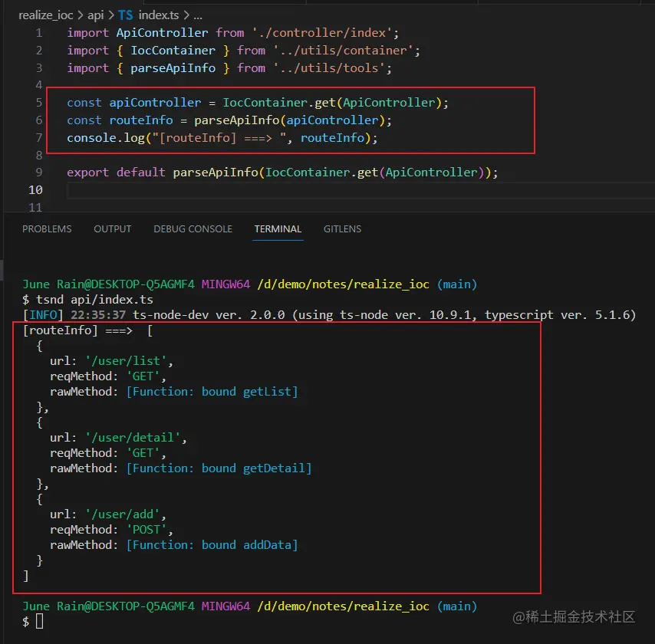Image resolution: width=655 pixels, height=644 pixels.
Task: Click the realize_ioc breadcrumb
Action: click(x=46, y=15)
